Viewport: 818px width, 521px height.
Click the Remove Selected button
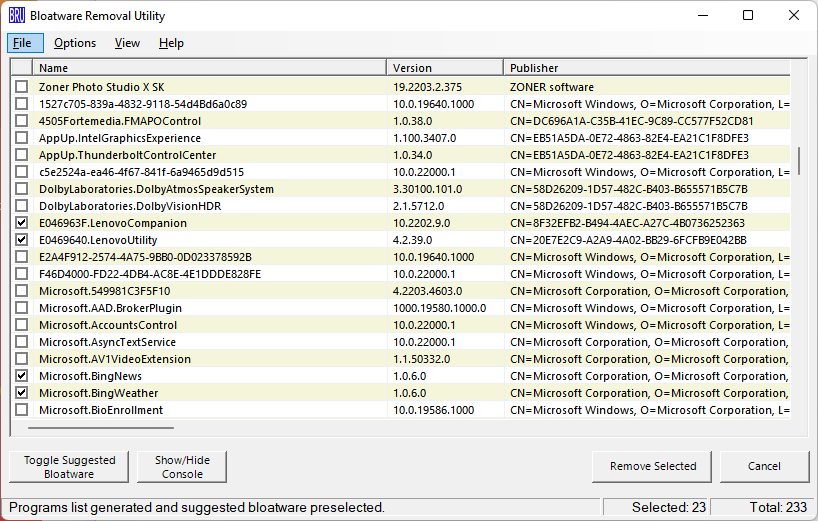coord(652,466)
